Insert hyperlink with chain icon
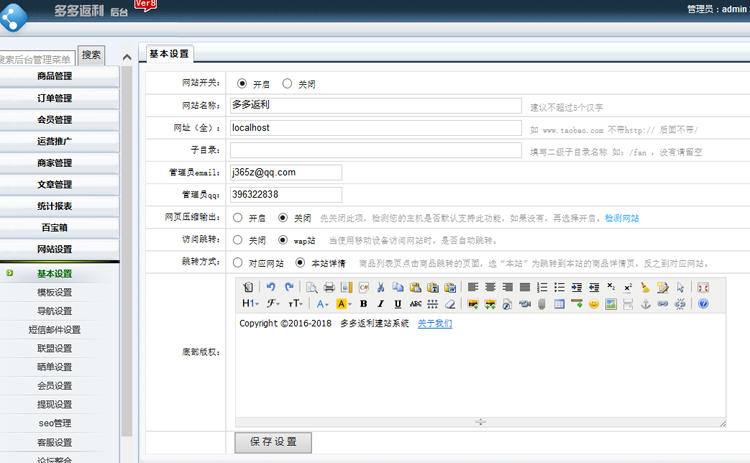Viewport: 750px width, 463px height. [x=663, y=304]
